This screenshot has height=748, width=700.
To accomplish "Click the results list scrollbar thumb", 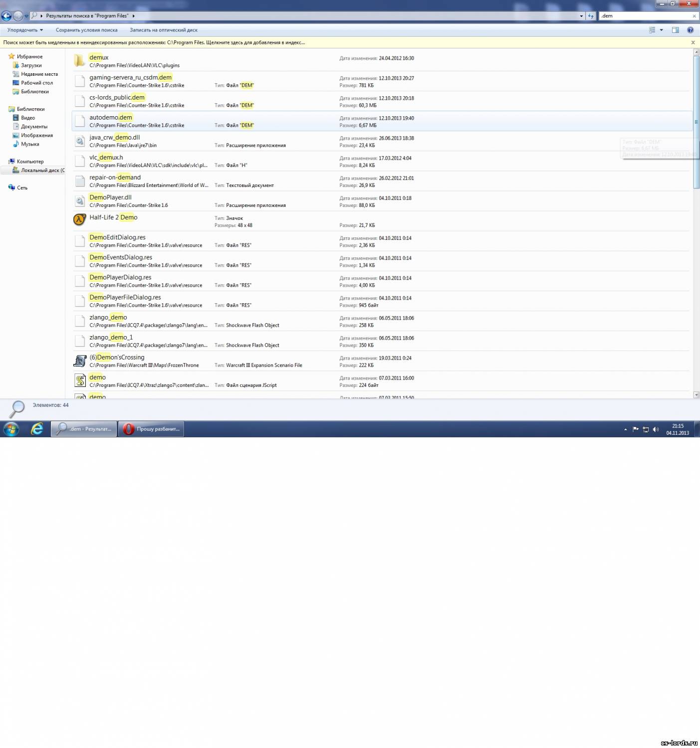I will (x=696, y=122).
